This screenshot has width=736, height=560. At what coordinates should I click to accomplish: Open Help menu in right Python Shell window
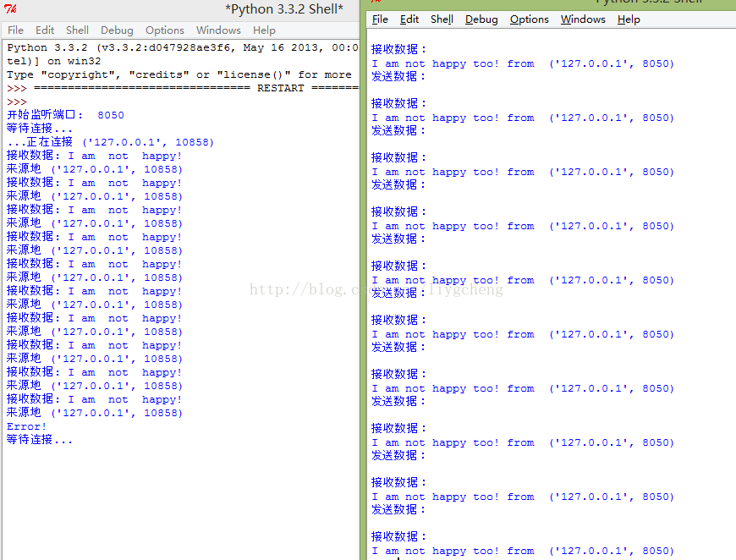[x=629, y=19]
